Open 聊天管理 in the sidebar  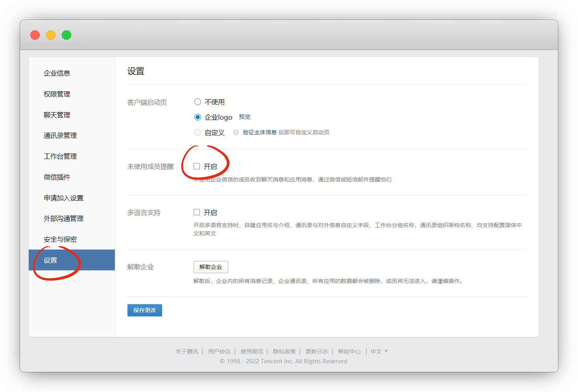(x=57, y=115)
